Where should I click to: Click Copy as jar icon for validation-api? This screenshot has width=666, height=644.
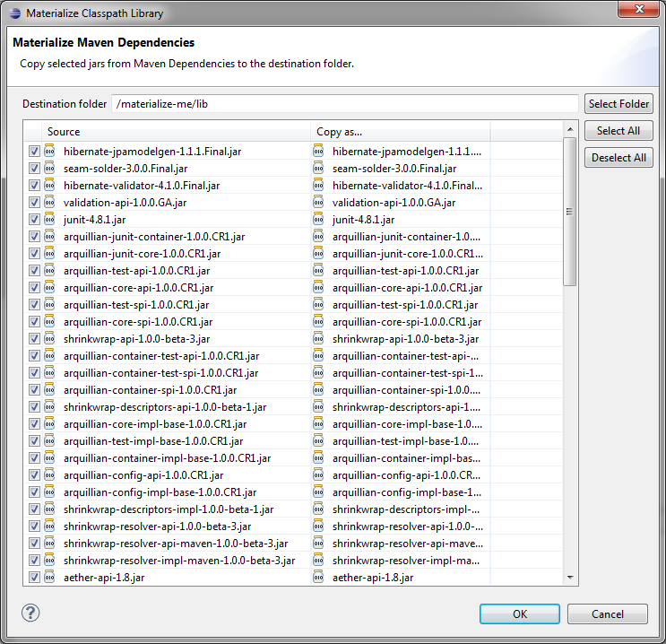pos(318,202)
